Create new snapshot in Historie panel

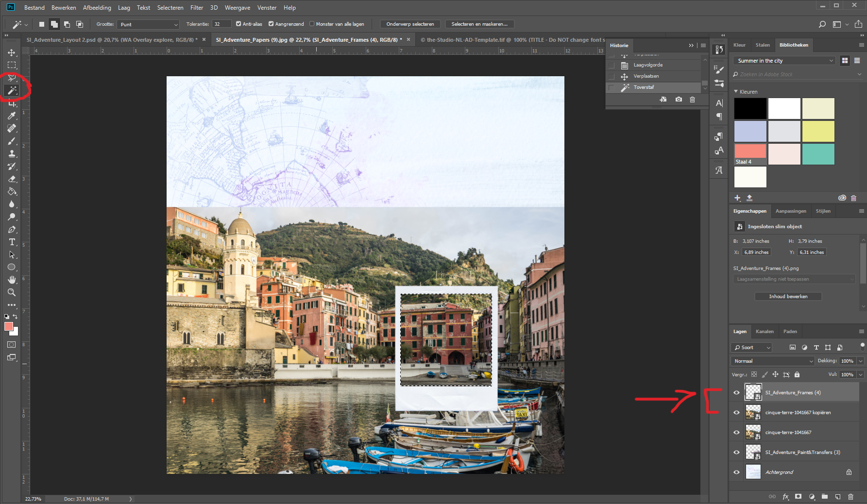click(679, 100)
